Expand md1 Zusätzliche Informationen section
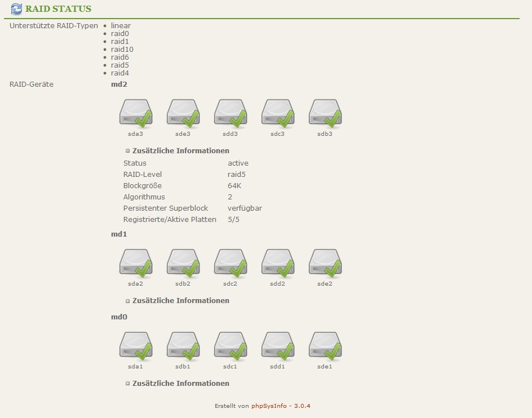Viewport: 532px width, 418px height. (128, 301)
